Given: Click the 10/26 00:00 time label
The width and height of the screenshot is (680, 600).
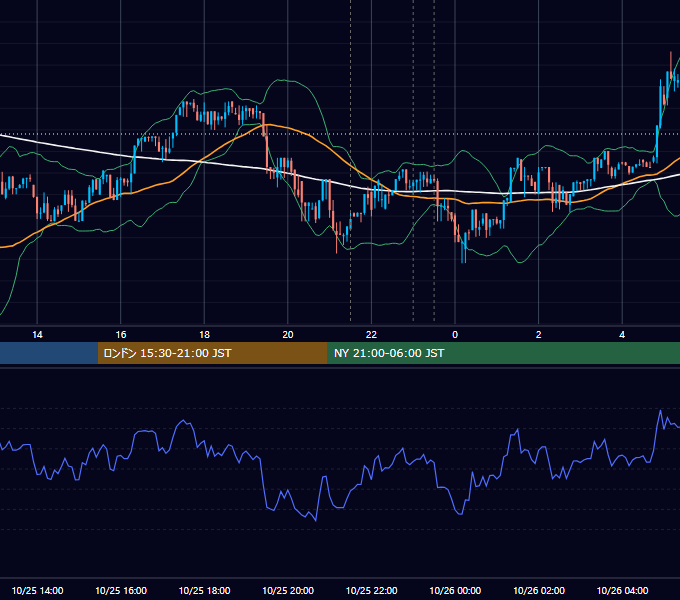Looking at the screenshot, I should point(455,590).
